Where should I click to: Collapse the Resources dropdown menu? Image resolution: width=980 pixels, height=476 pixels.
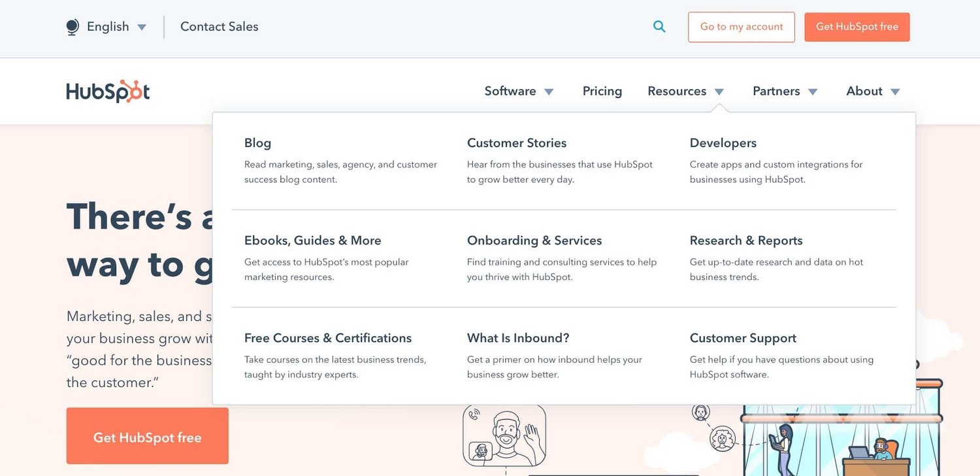tap(685, 92)
